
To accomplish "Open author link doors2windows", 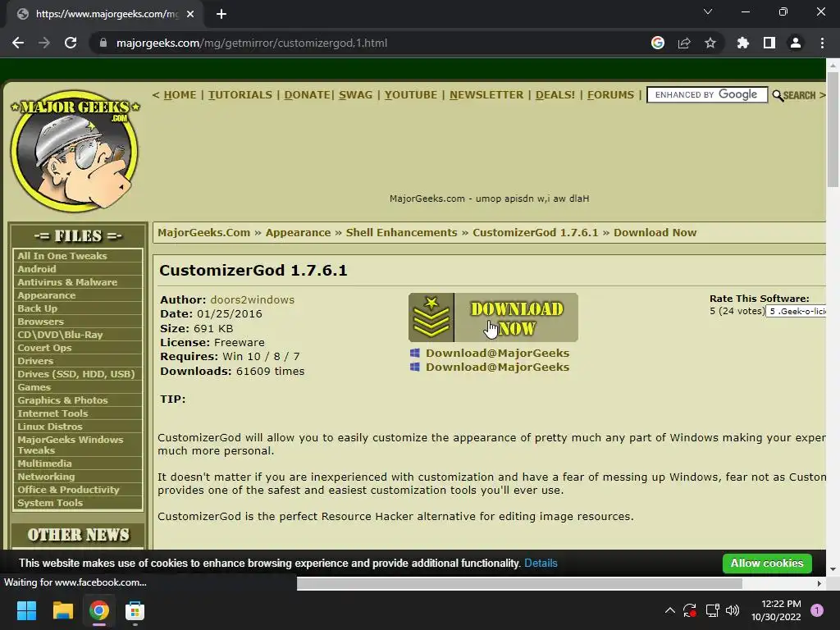I will pos(253,300).
